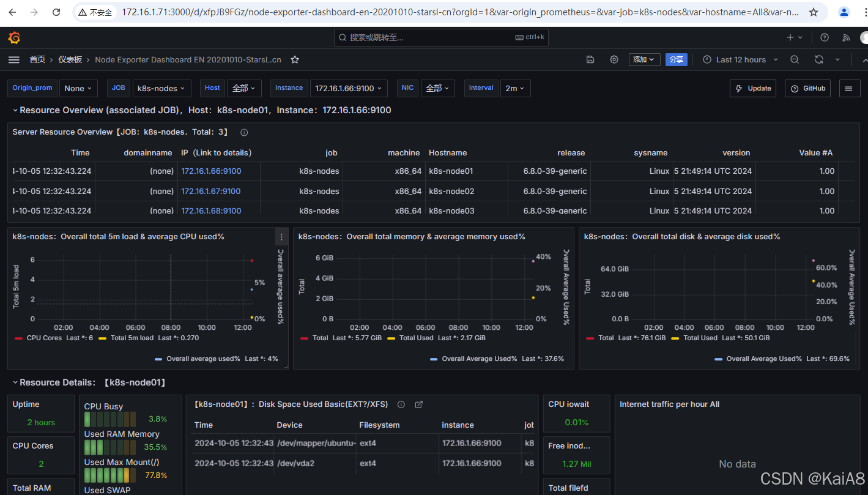Open the Chrome profile icon
868x495 pixels.
pos(844,12)
